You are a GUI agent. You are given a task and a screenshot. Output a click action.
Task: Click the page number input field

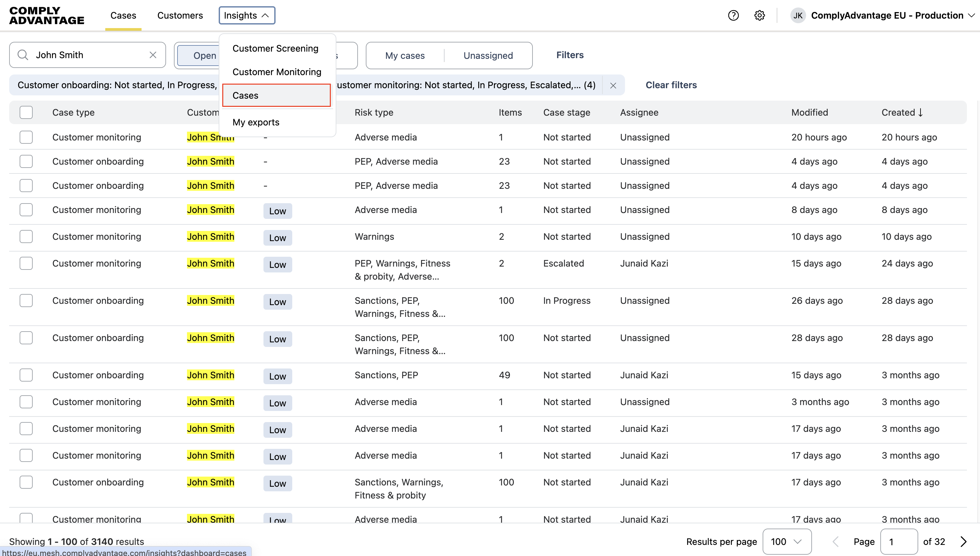(x=898, y=542)
